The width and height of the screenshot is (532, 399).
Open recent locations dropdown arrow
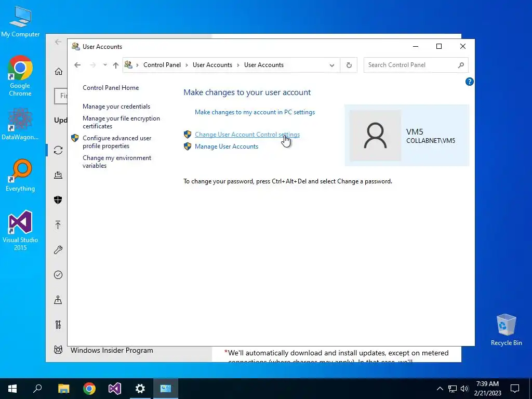coord(105,65)
